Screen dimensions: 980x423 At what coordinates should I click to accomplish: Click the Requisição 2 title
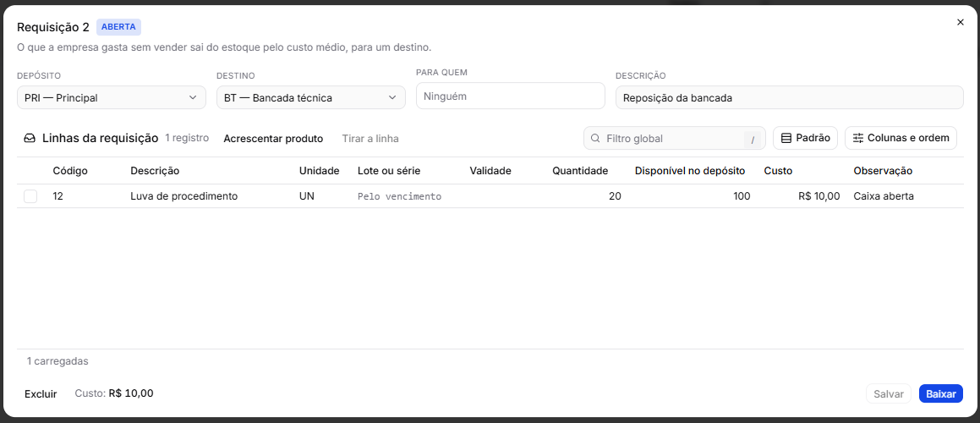pyautogui.click(x=53, y=27)
